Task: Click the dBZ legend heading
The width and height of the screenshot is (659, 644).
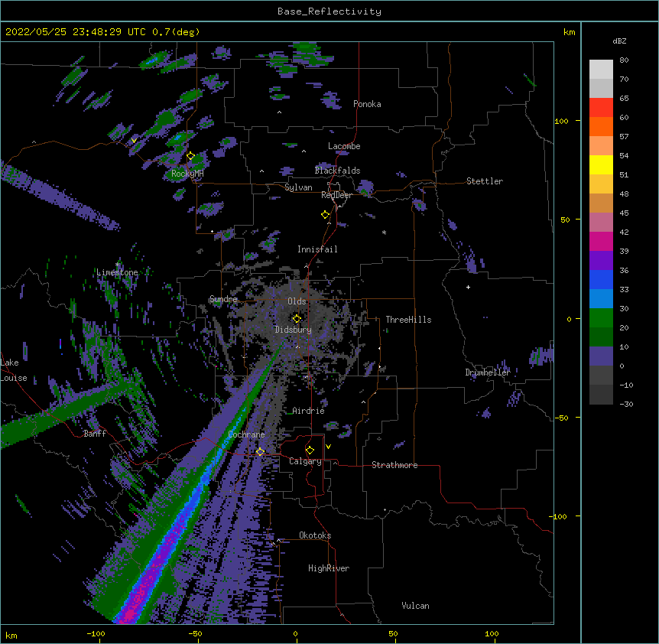Action: click(x=619, y=41)
